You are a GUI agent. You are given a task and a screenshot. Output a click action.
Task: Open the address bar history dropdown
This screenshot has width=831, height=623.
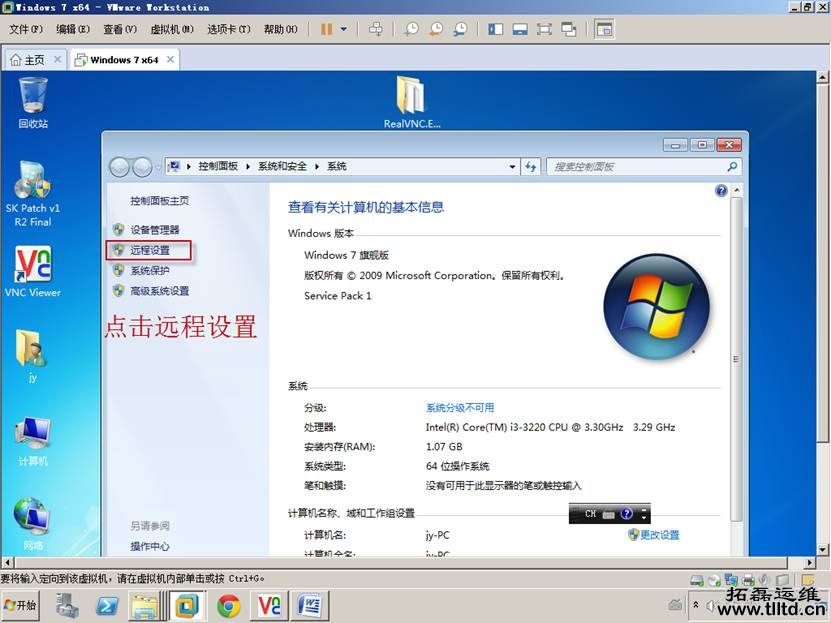512,166
